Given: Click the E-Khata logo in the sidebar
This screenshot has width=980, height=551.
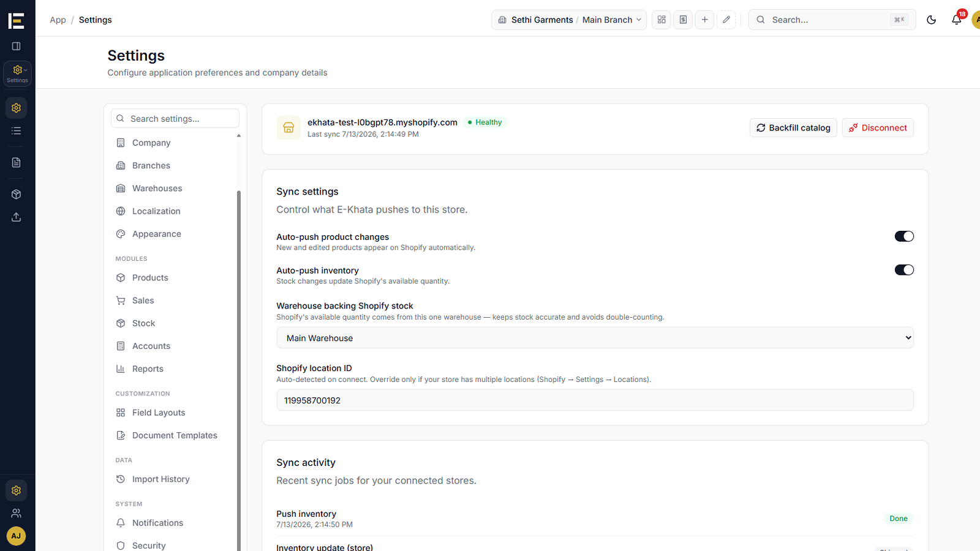Looking at the screenshot, I should click(x=17, y=20).
